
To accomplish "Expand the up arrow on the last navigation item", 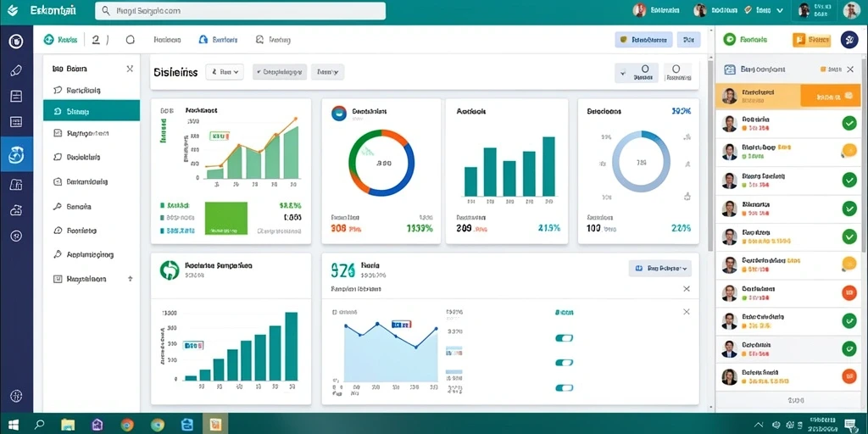I will (130, 279).
